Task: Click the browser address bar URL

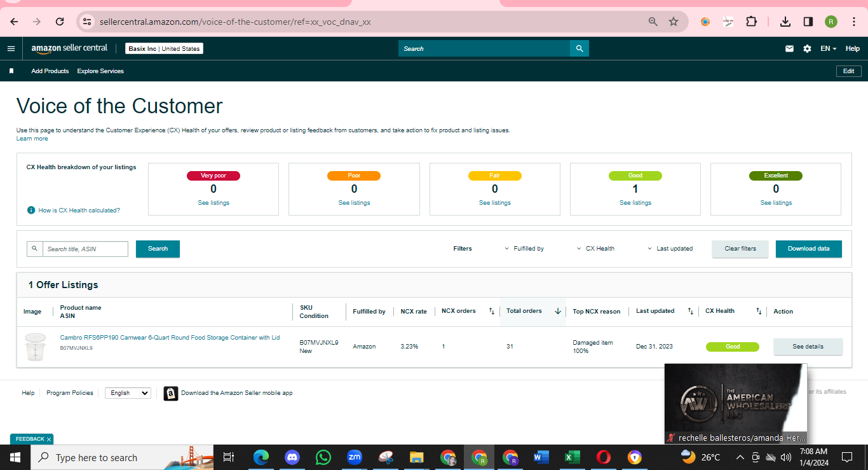Action: coord(235,22)
